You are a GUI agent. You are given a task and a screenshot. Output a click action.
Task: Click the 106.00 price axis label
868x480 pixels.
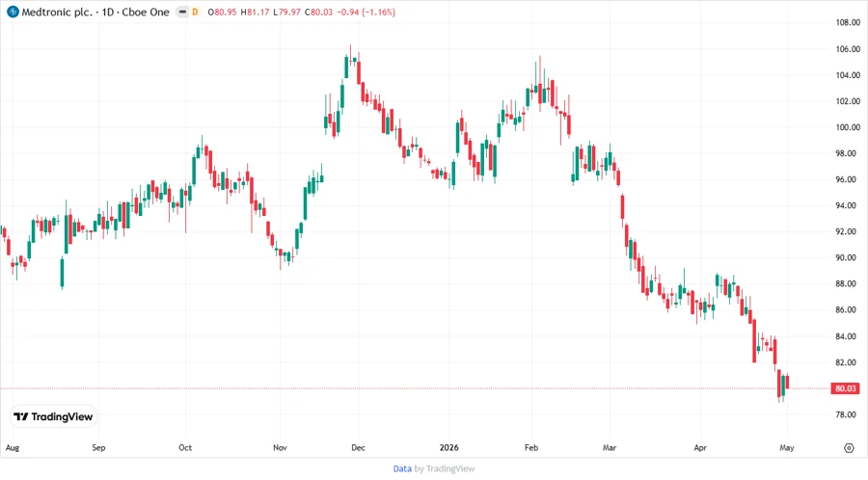pyautogui.click(x=848, y=49)
